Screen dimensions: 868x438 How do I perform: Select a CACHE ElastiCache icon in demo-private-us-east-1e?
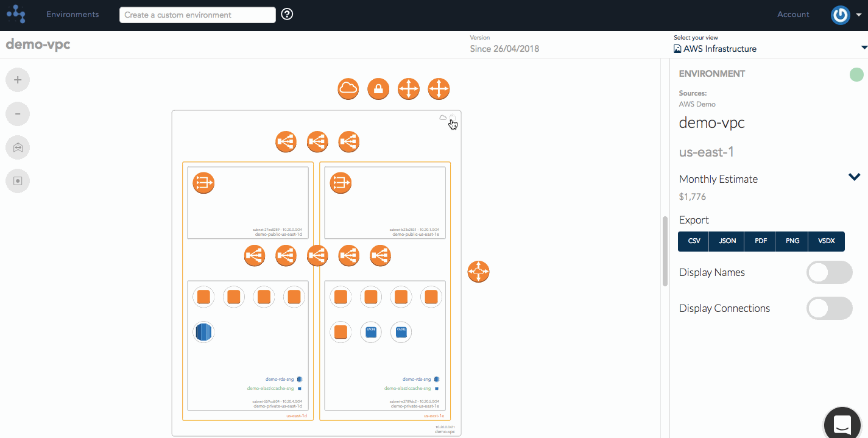pos(371,332)
